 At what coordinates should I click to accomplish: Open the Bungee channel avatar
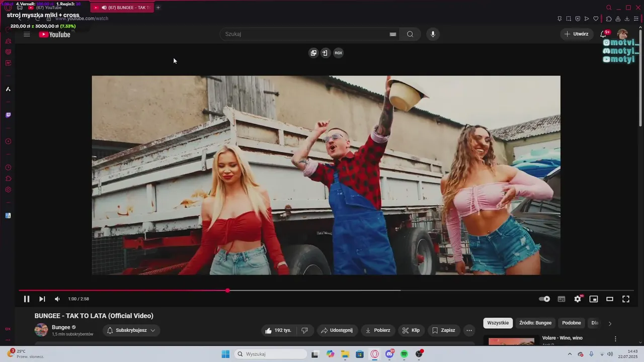click(x=41, y=330)
